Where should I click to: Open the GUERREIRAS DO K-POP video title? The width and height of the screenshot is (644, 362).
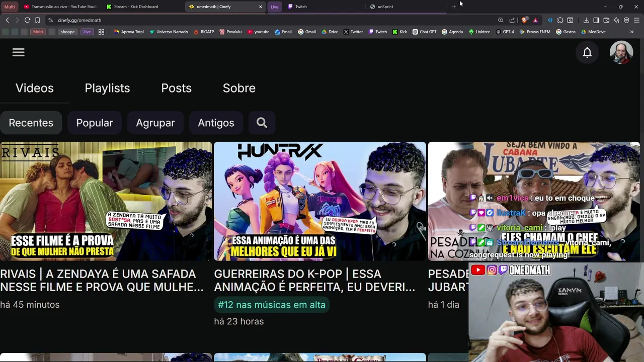click(x=314, y=281)
